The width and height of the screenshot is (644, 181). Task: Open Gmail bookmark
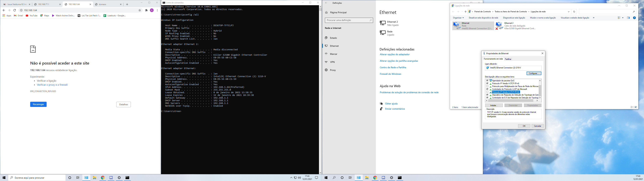[x=18, y=15]
